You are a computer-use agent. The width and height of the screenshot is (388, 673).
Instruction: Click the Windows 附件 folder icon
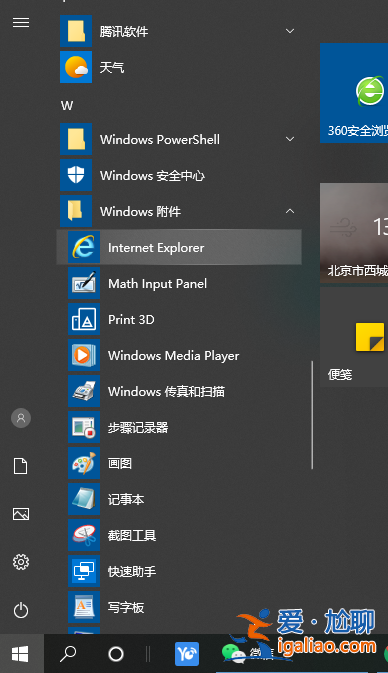click(76, 211)
